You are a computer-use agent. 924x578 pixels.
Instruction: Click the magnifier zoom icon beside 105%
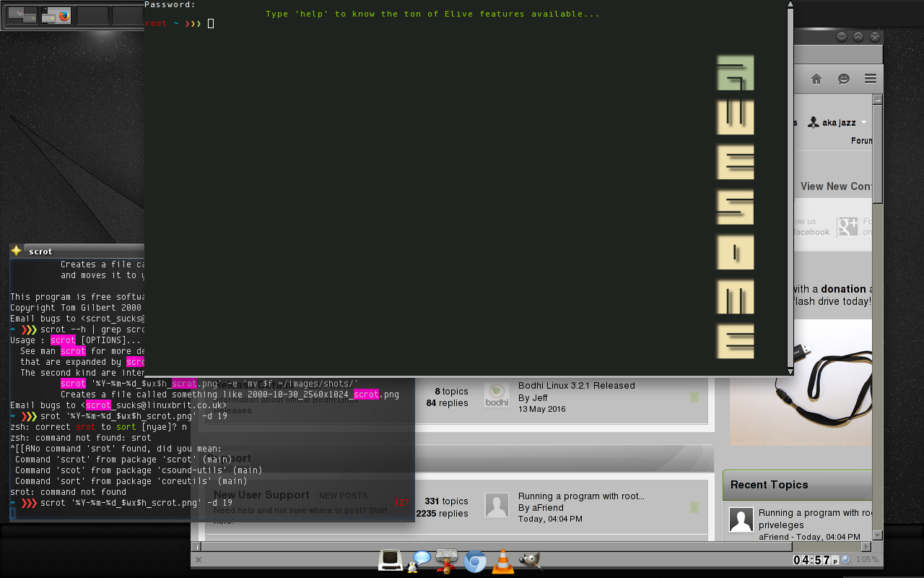click(845, 560)
